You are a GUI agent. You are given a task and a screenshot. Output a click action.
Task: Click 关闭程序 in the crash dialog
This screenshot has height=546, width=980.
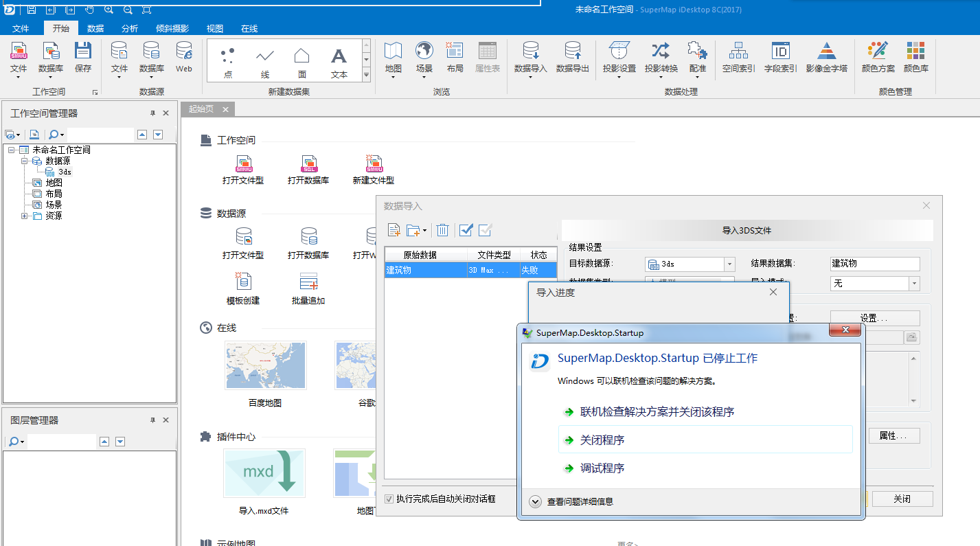(705, 440)
